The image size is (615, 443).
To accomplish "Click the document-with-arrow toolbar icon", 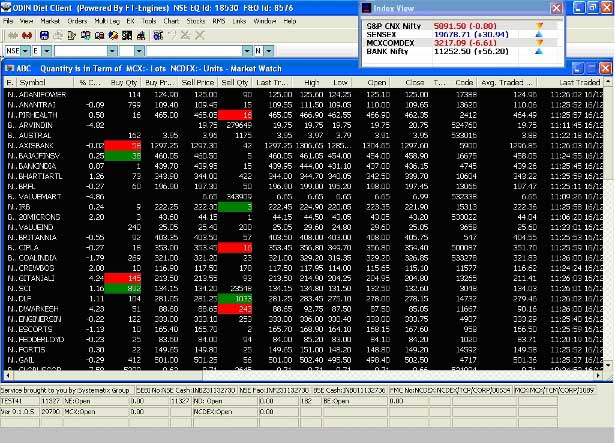I will (x=72, y=36).
